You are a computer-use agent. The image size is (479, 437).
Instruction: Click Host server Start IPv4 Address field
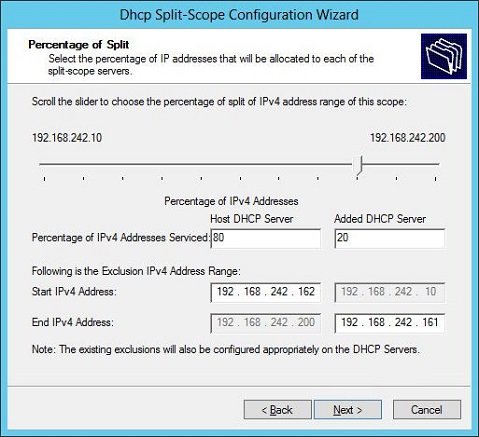pyautogui.click(x=266, y=292)
